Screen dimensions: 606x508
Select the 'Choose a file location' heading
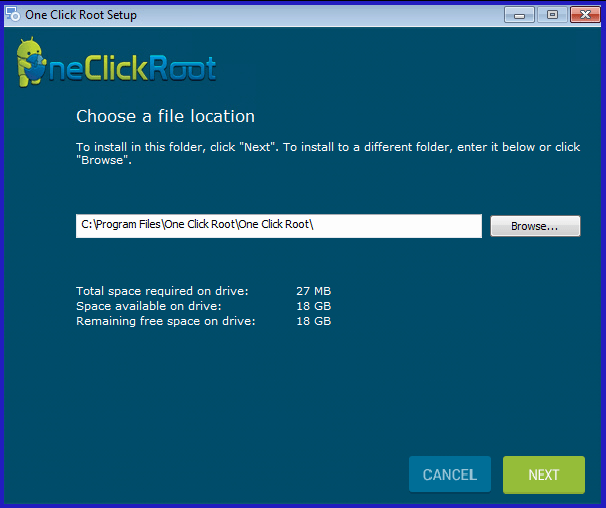point(165,116)
